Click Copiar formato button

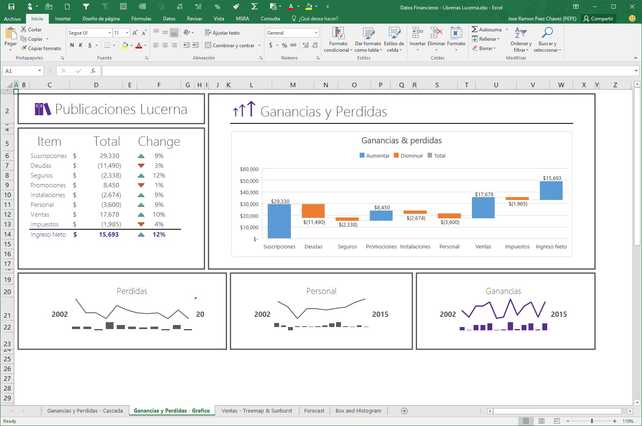pyautogui.click(x=40, y=47)
